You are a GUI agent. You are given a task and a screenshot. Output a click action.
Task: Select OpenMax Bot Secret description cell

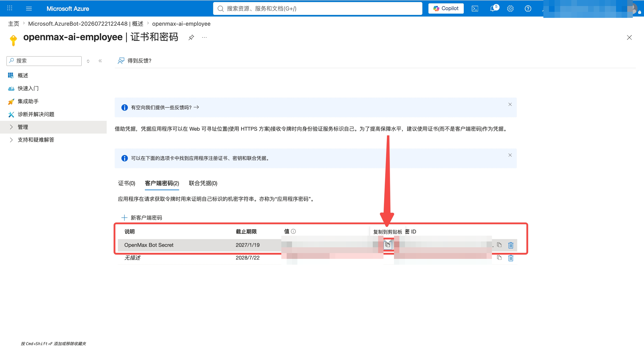(x=149, y=245)
